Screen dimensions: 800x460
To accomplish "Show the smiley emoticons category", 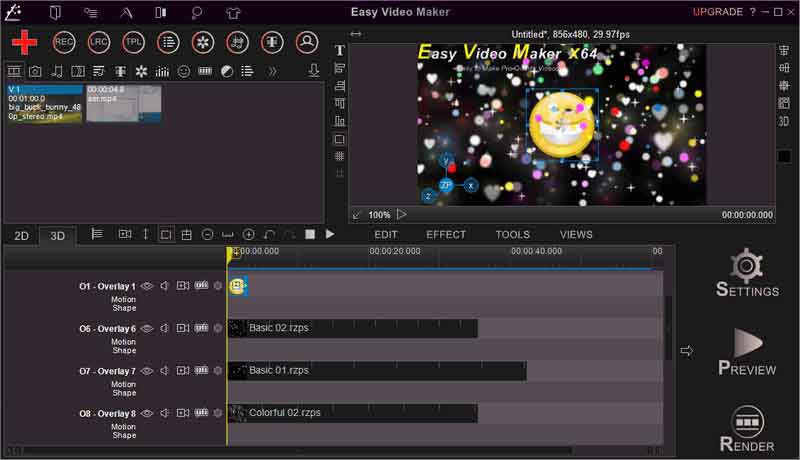I will 184,71.
